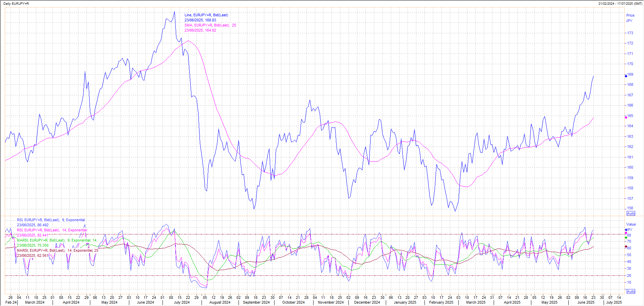Click the 'April 2025' month label
This screenshot has width=644, height=306.
click(512, 302)
